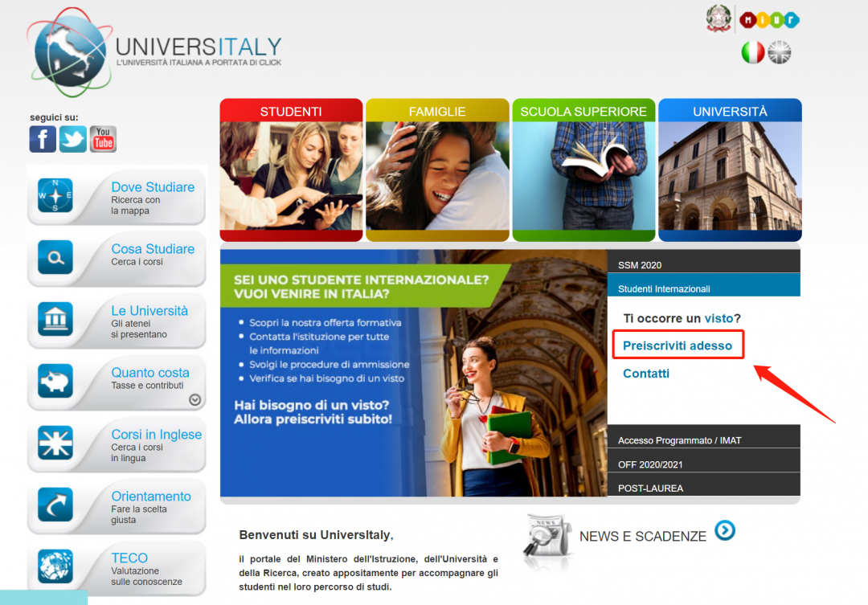Click "Sei uno studente internazionale?" green headline
Screen dimensions: 868x605
click(x=362, y=280)
